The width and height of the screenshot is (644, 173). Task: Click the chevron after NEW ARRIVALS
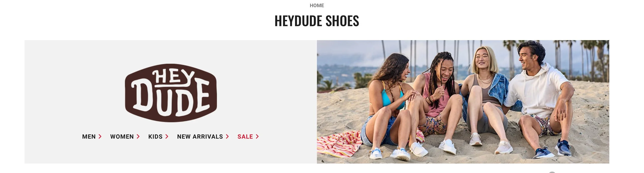pyautogui.click(x=227, y=136)
